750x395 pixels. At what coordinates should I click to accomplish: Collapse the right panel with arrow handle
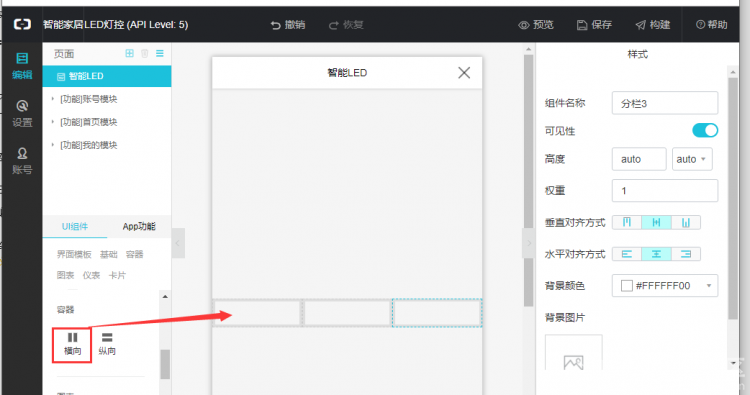point(529,243)
